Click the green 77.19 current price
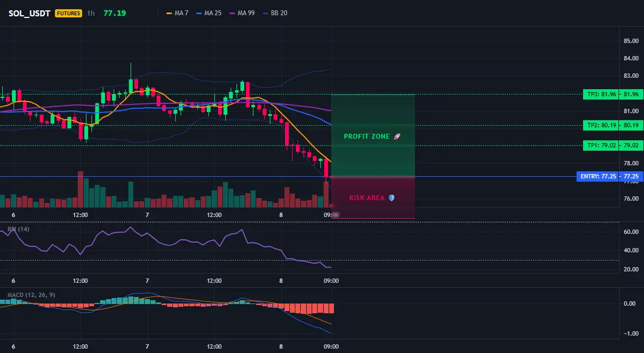 point(115,13)
